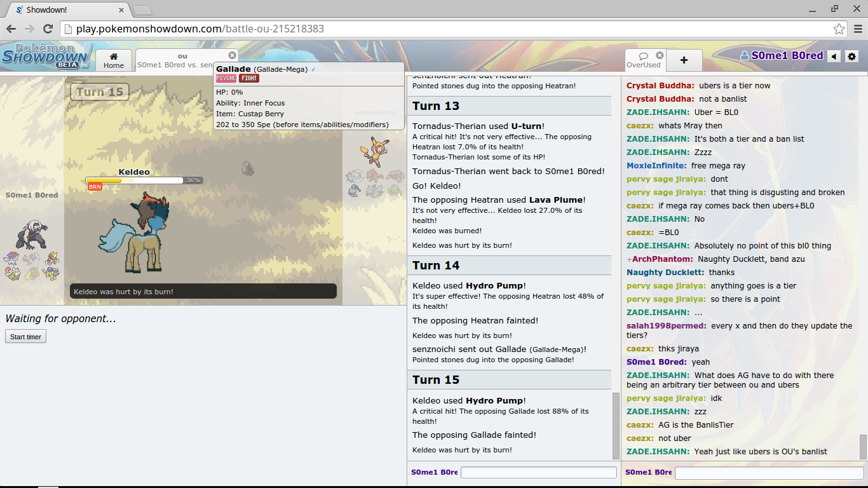Click "Go! Keldeo!" log line
Viewport: 868px width, 488px height.
[437, 186]
